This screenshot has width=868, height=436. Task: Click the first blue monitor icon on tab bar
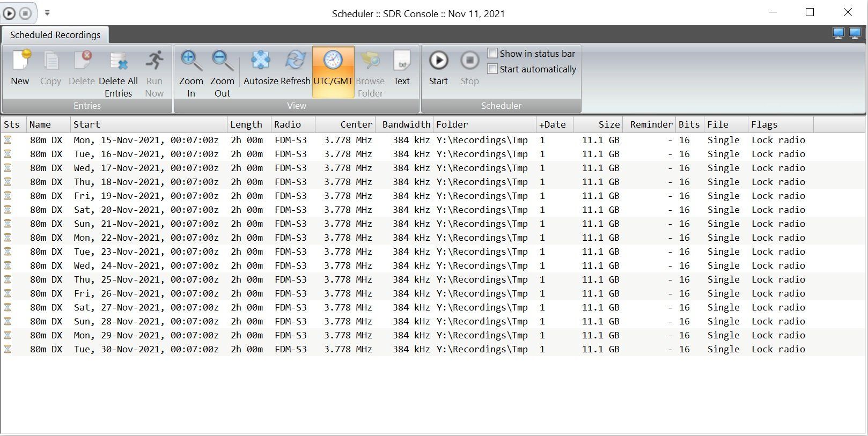click(x=838, y=34)
